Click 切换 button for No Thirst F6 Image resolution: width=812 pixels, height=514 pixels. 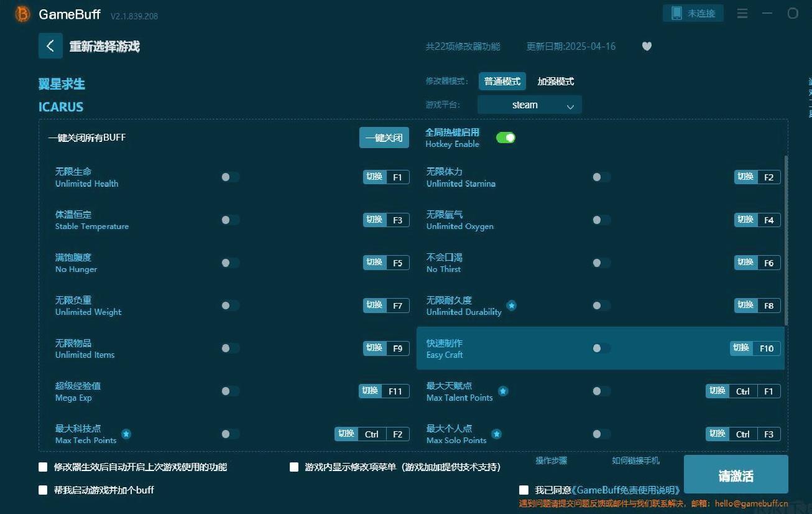(745, 263)
